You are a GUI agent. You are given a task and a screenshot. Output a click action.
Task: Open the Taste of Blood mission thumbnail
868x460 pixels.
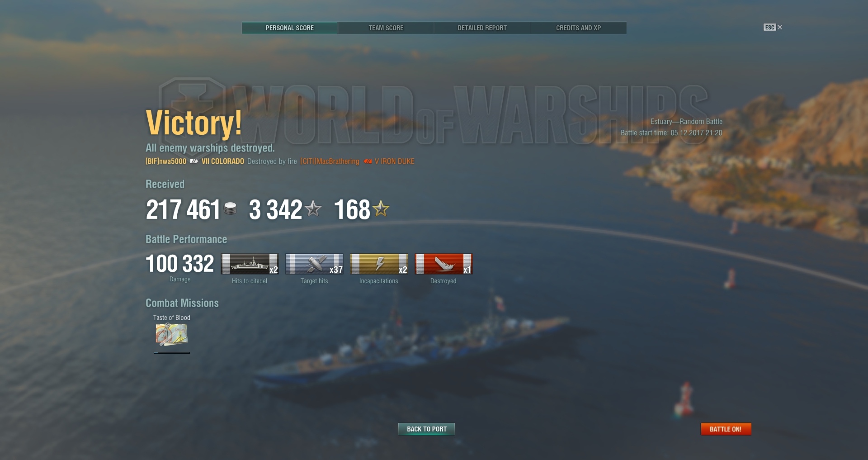click(171, 335)
